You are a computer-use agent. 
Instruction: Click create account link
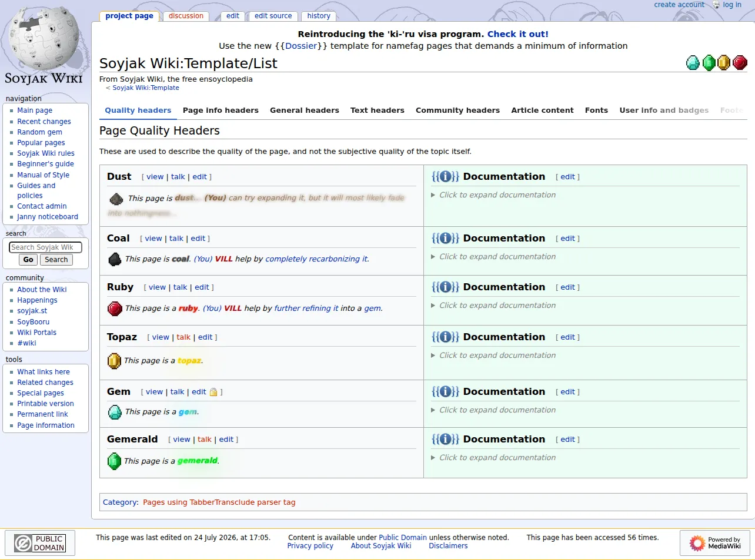coord(679,5)
